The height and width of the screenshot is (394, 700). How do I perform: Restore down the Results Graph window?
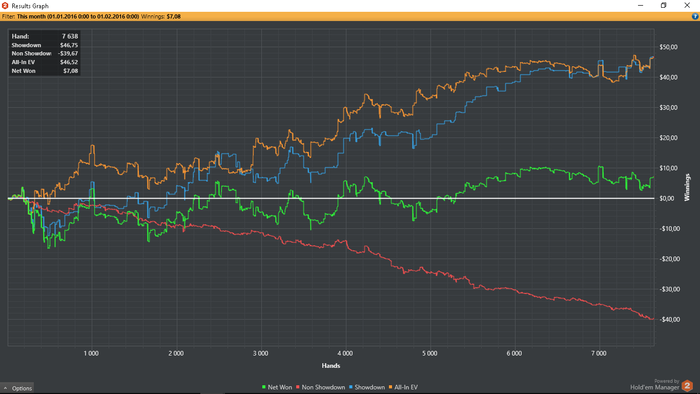point(664,5)
